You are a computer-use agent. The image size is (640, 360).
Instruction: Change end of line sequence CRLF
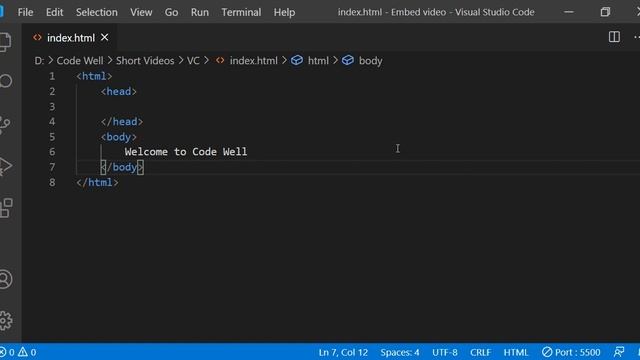480,352
